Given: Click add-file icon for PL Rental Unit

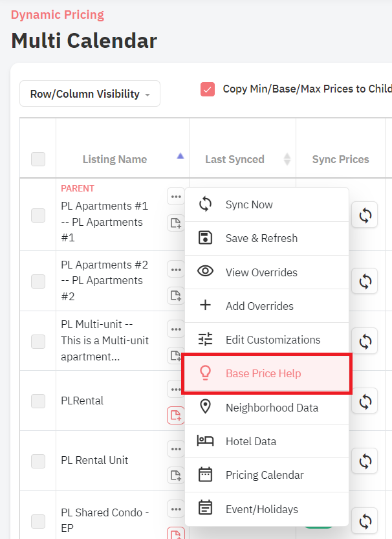Looking at the screenshot, I should tap(176, 476).
